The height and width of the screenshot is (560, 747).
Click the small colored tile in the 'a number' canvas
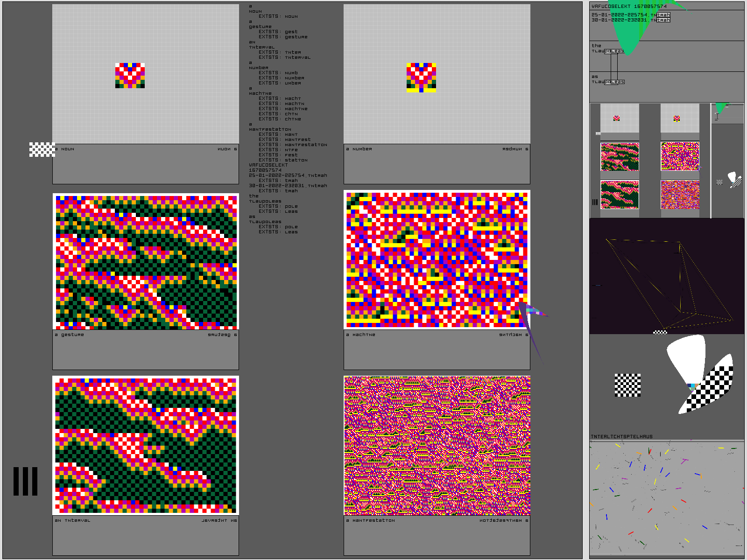421,77
